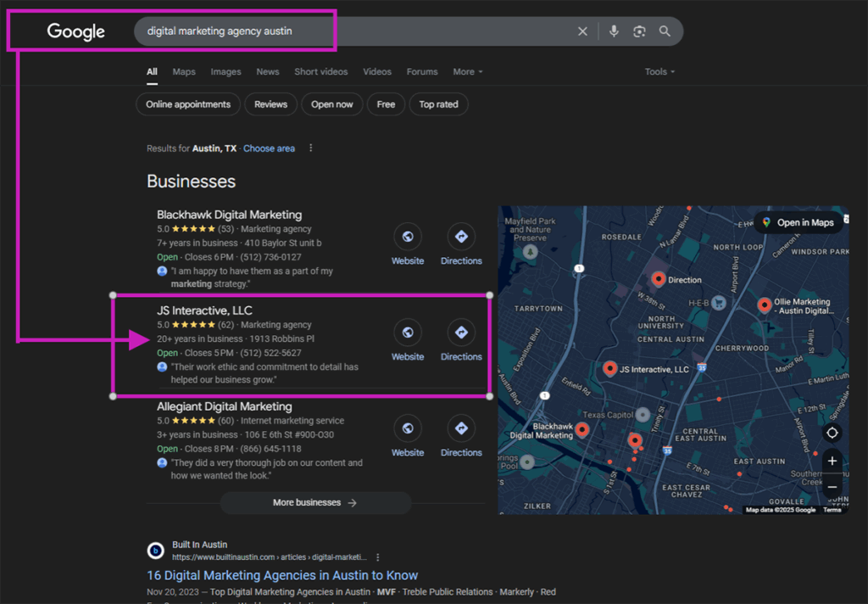The width and height of the screenshot is (868, 604).
Task: Open Blackhawk Digital Marketing website globe icon
Action: 408,237
